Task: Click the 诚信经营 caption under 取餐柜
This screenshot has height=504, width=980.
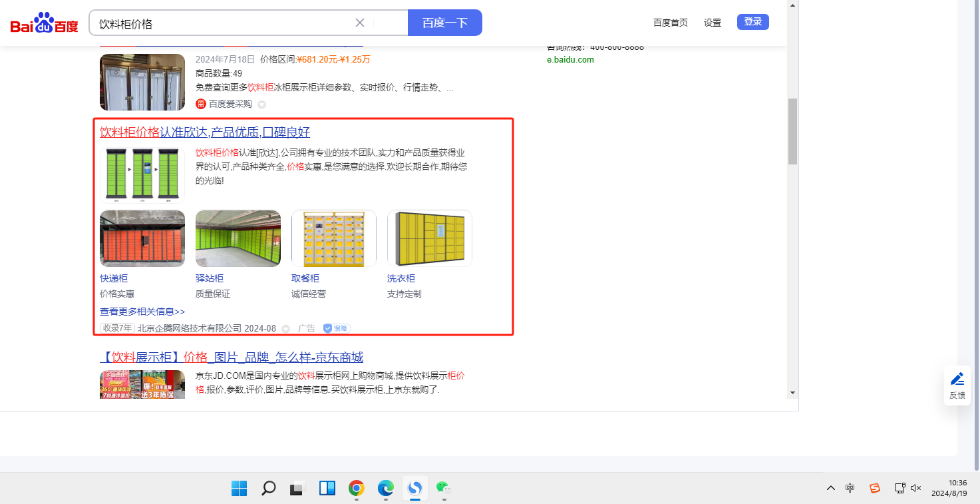Action: pos(309,294)
